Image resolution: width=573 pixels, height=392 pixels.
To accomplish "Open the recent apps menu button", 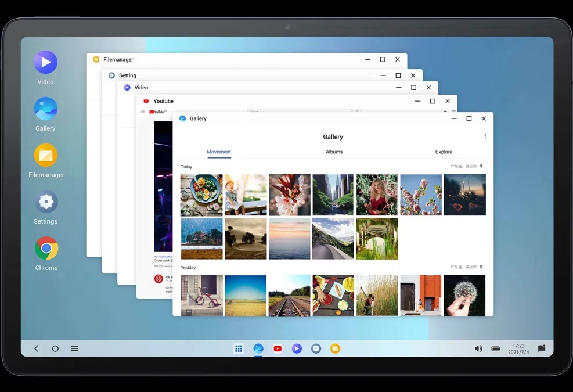I will [x=74, y=348].
